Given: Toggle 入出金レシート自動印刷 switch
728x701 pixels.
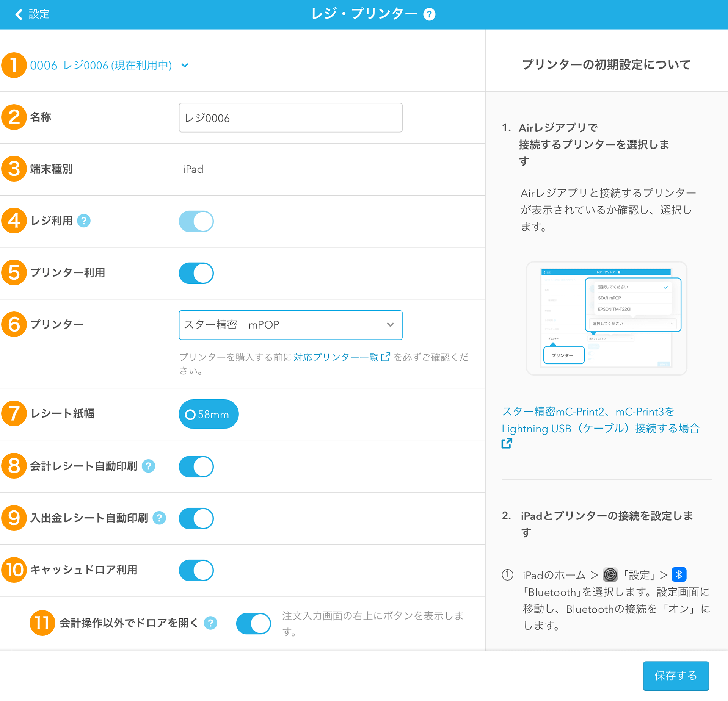Looking at the screenshot, I should pos(196,518).
